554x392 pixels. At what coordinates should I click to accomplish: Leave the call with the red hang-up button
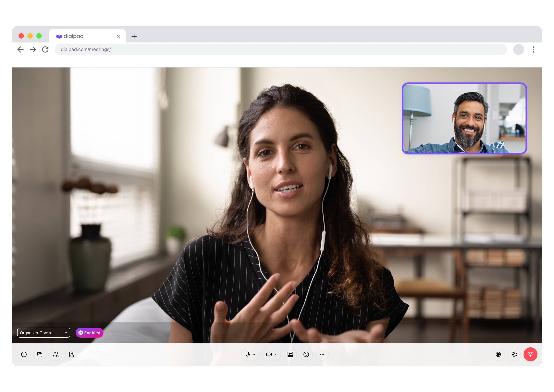click(x=530, y=354)
